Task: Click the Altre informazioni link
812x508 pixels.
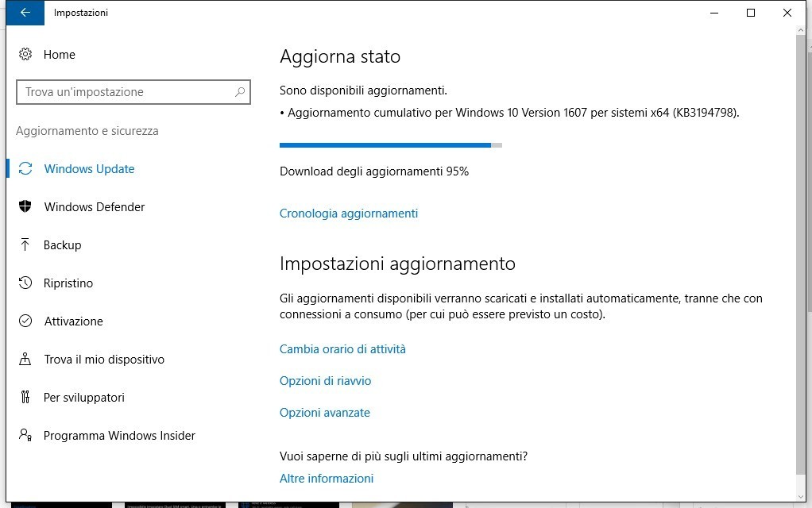Action: click(327, 479)
